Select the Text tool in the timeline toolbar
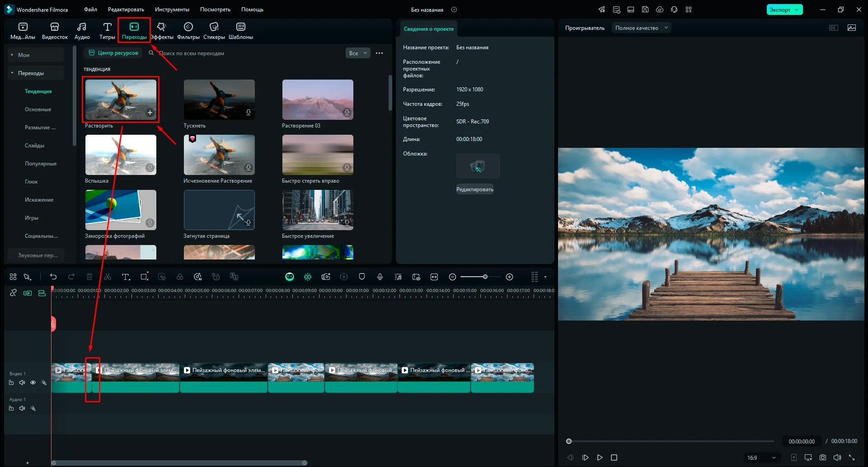 tap(126, 277)
